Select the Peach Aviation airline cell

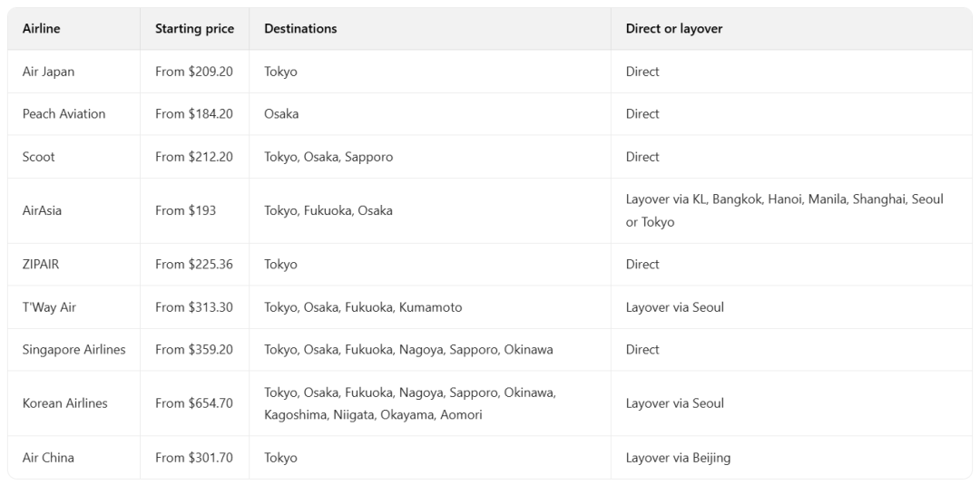[64, 114]
